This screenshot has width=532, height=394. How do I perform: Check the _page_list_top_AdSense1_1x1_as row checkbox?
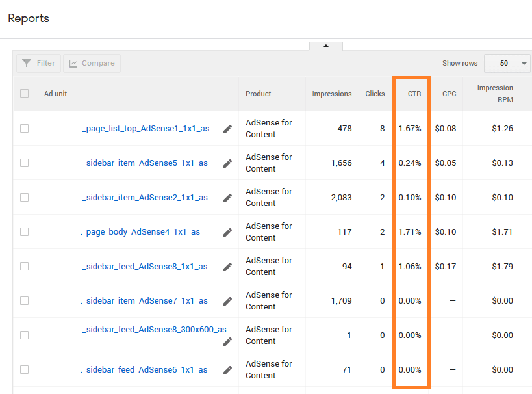pos(25,128)
